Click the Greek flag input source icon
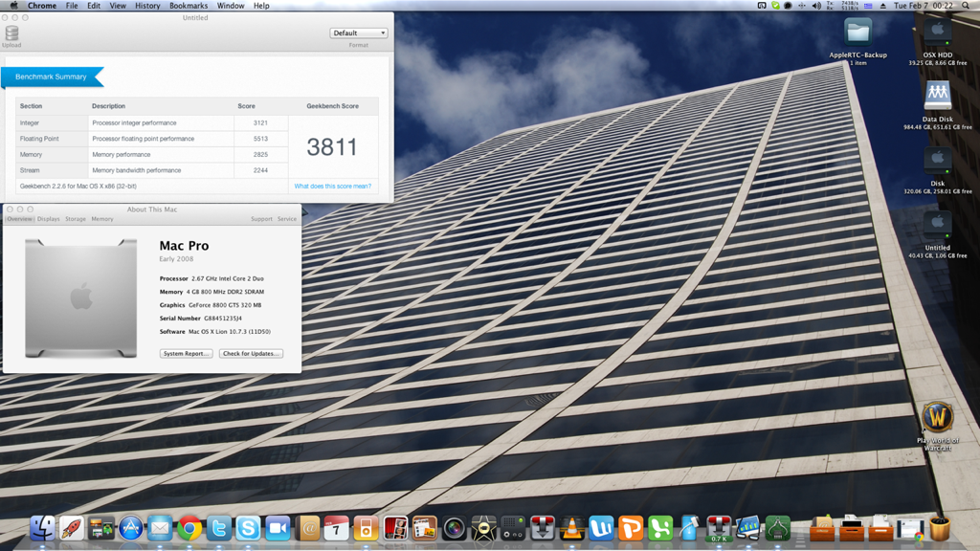980x551 pixels. tap(868, 6)
